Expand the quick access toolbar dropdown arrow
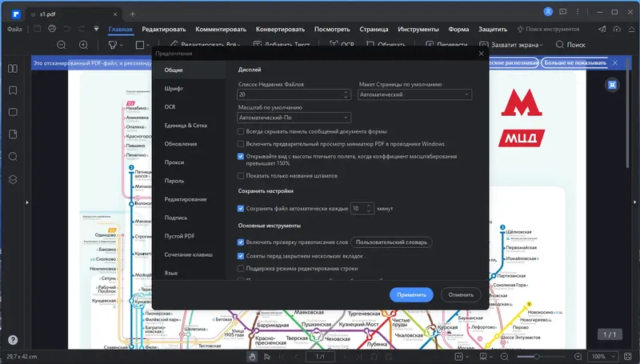Viewport: 640px width, 364px height. 96,29
